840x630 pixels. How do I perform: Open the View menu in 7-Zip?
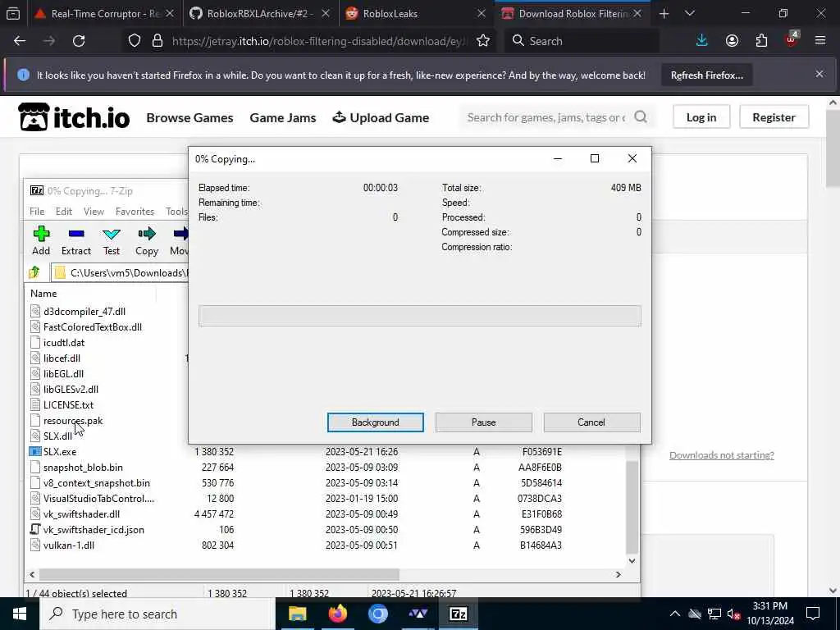94,212
